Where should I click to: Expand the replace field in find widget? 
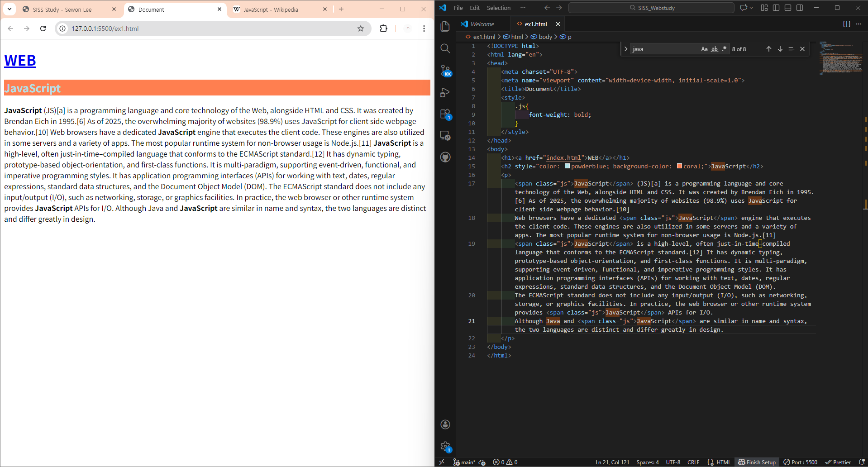626,49
